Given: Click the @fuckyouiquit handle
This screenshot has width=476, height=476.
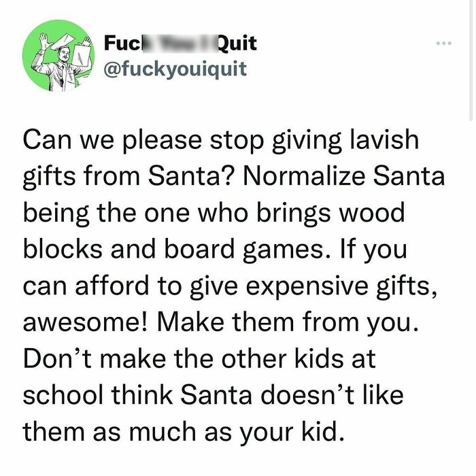Looking at the screenshot, I should coord(175,69).
